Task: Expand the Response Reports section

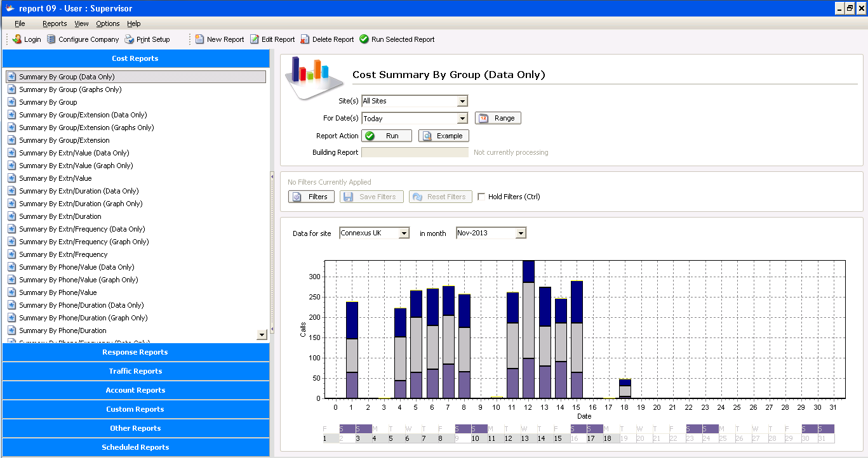Action: click(x=136, y=352)
